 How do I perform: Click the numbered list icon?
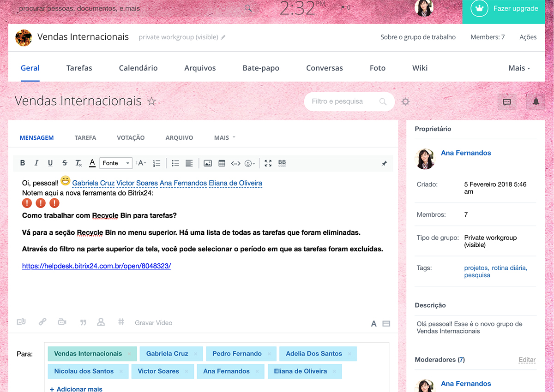157,163
